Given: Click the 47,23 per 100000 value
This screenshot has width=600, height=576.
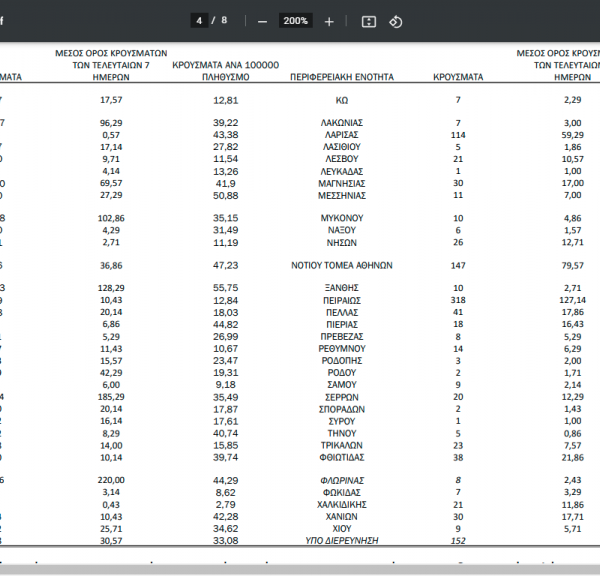Looking at the screenshot, I should (226, 265).
